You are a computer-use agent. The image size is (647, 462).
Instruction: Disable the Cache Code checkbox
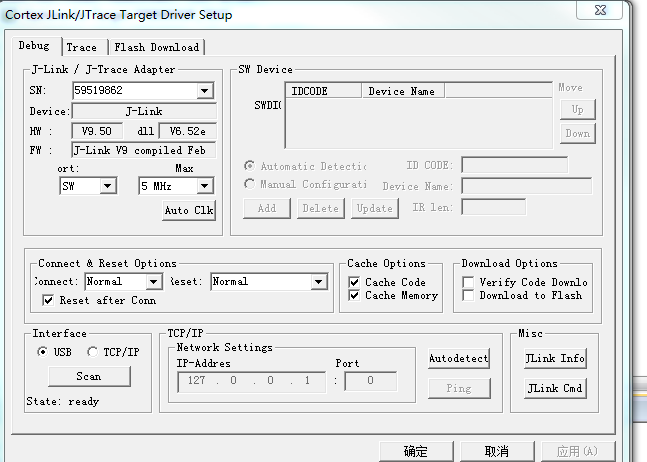tap(354, 282)
